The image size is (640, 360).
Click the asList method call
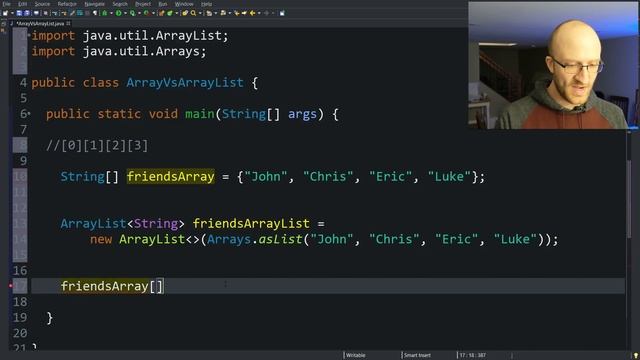click(280, 239)
